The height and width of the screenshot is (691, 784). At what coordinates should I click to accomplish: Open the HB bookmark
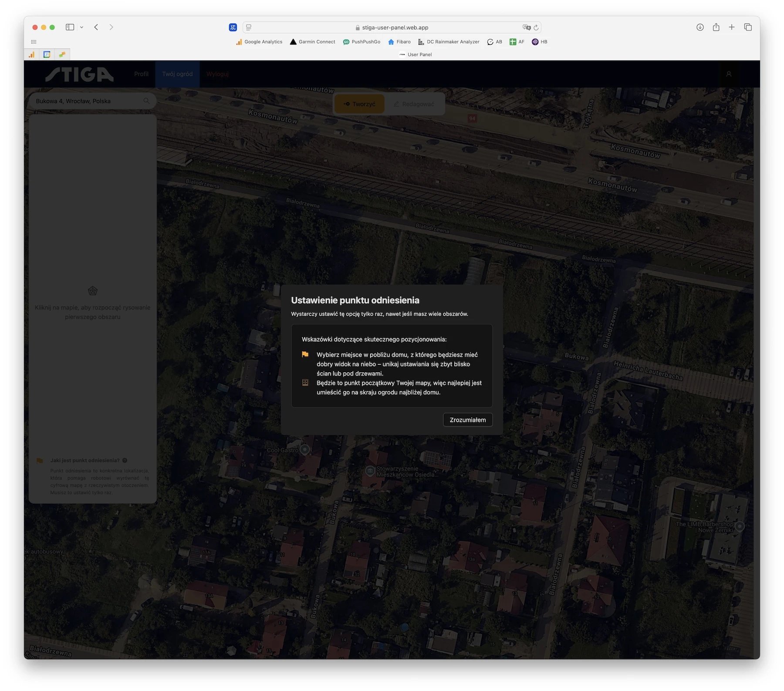(540, 42)
